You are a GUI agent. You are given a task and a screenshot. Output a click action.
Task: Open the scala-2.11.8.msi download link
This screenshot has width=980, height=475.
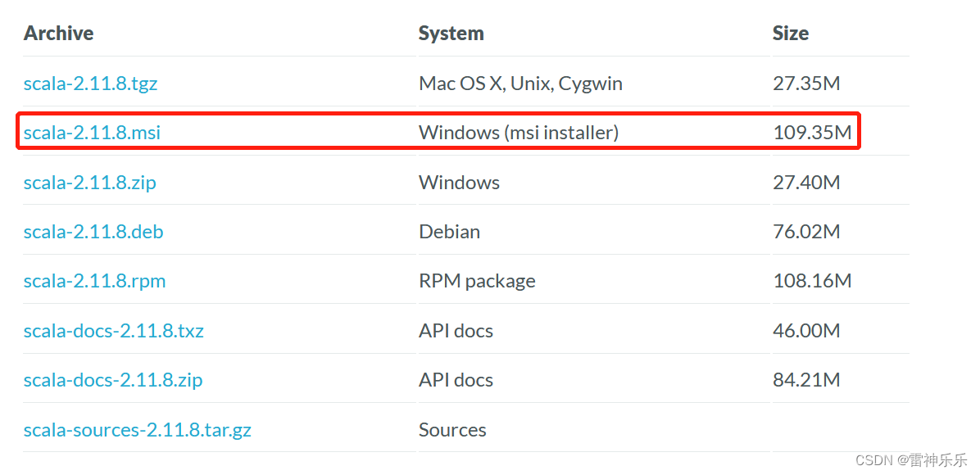(x=92, y=133)
